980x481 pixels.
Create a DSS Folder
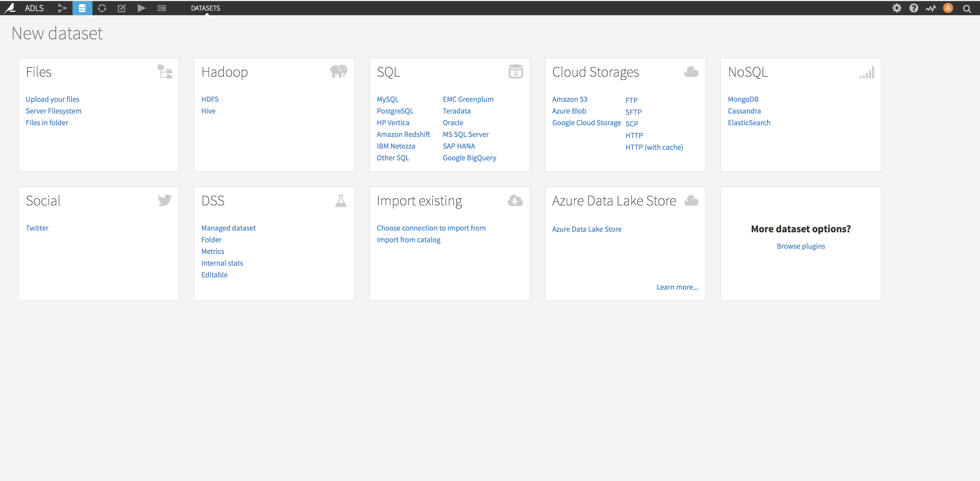click(211, 240)
